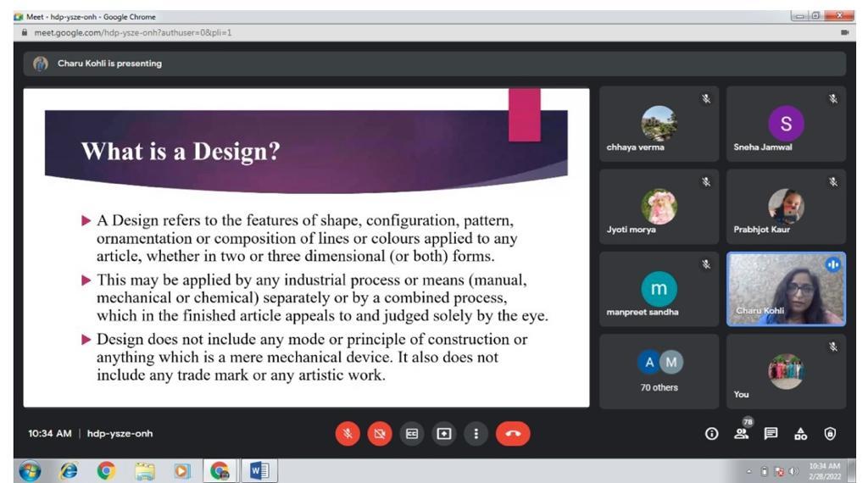The image size is (868, 483).
Task: Open host controls shield icon
Action: click(x=830, y=434)
